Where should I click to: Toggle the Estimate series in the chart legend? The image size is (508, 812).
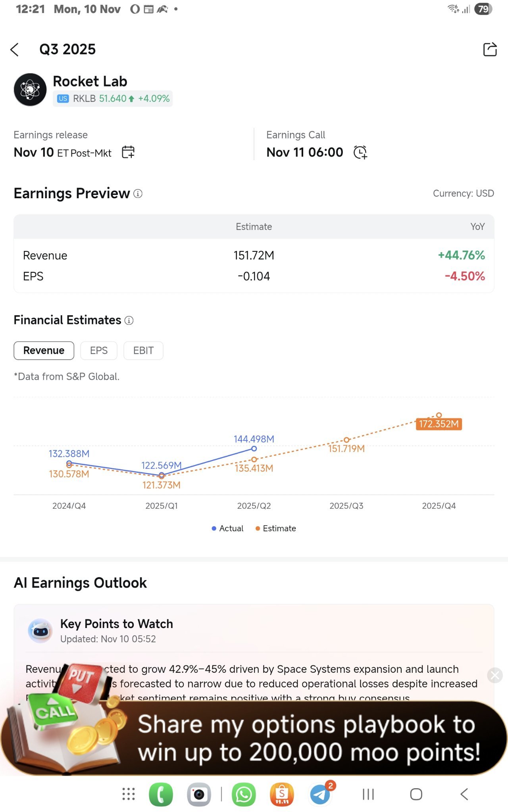pyautogui.click(x=275, y=529)
